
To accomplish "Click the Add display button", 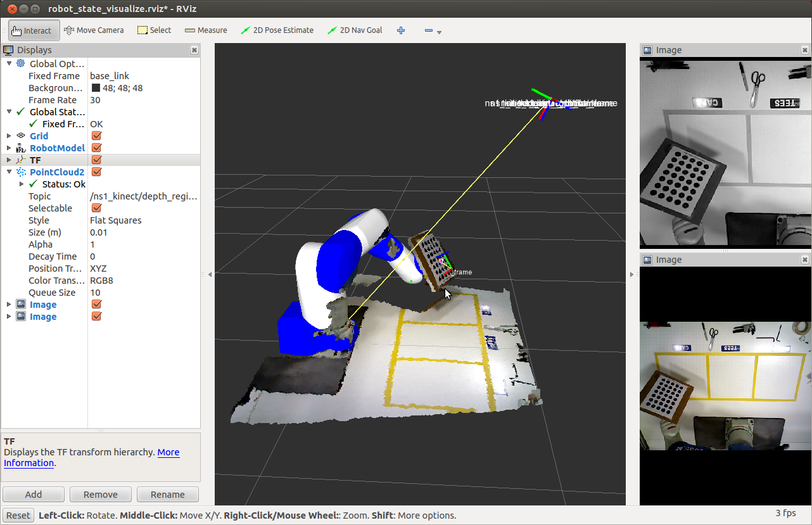I will 34,495.
